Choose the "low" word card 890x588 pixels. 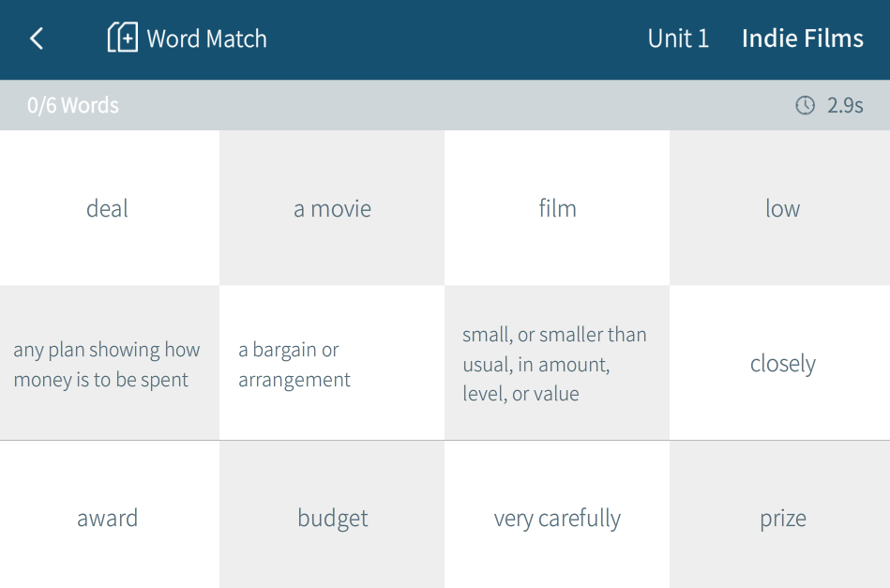(782, 208)
